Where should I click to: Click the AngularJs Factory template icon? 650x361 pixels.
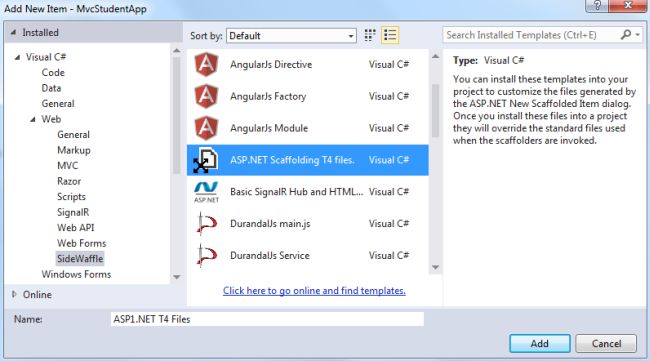(x=206, y=96)
